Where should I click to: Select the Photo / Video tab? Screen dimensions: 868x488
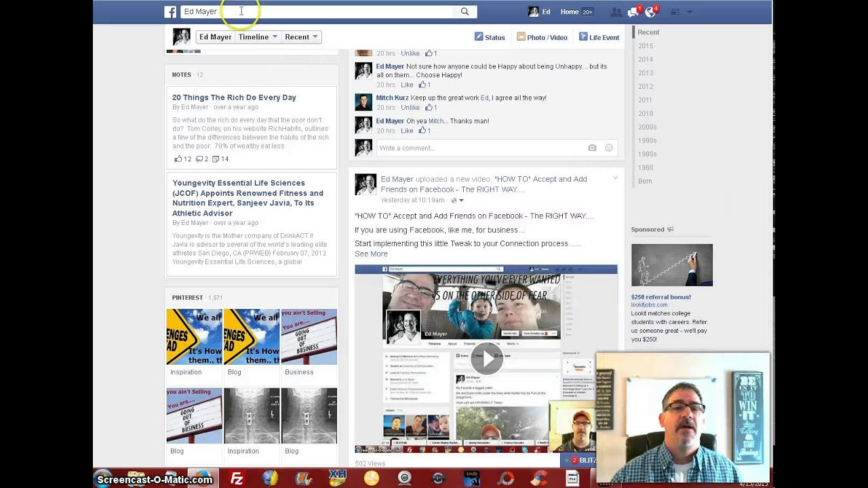coord(541,37)
